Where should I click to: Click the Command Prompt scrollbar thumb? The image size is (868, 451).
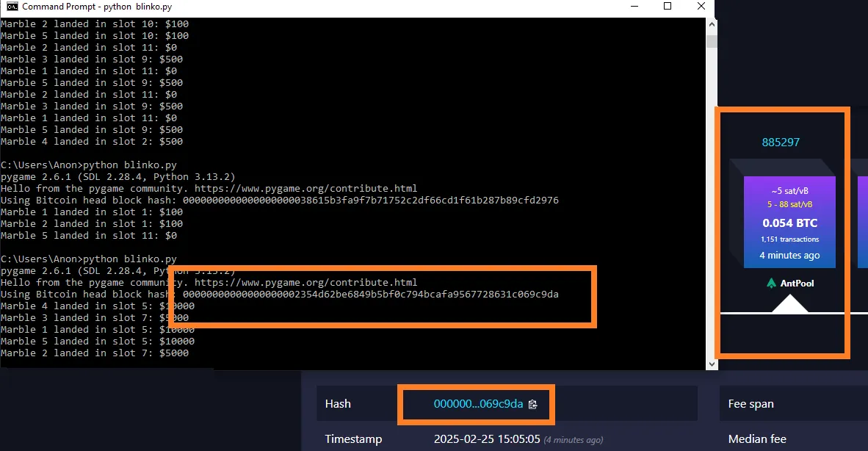[x=712, y=42]
